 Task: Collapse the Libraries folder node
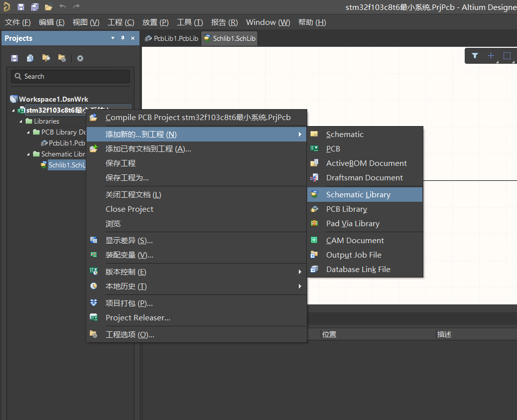coord(21,122)
